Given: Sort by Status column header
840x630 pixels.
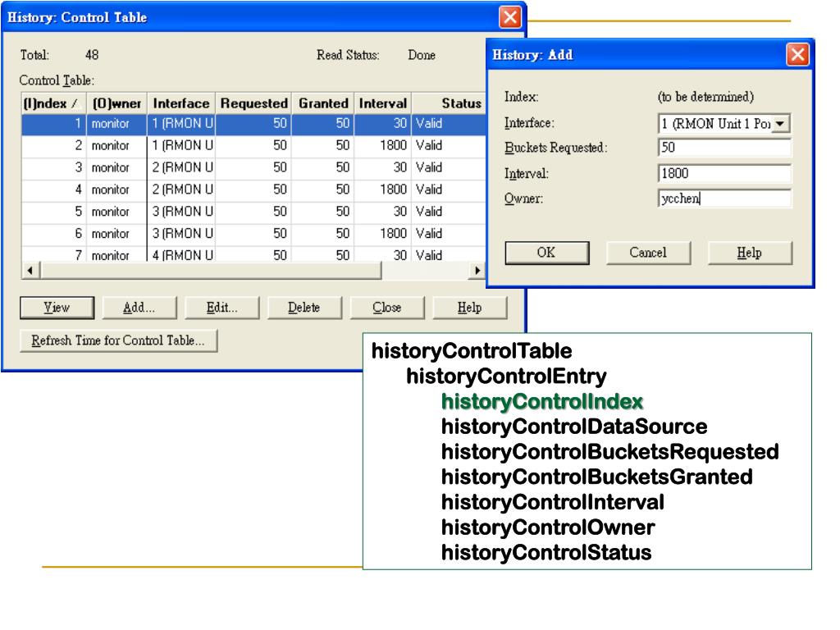Looking at the screenshot, I should pos(449,103).
